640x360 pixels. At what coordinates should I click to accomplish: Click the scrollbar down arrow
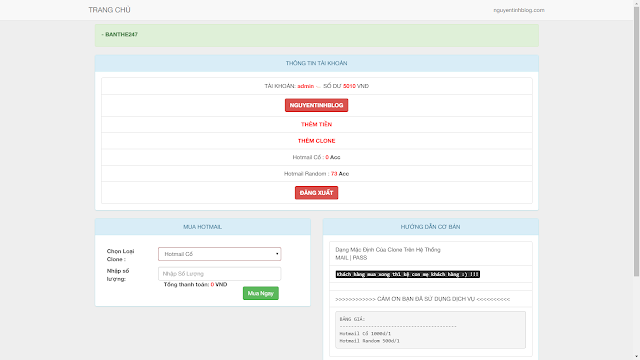click(x=636, y=357)
